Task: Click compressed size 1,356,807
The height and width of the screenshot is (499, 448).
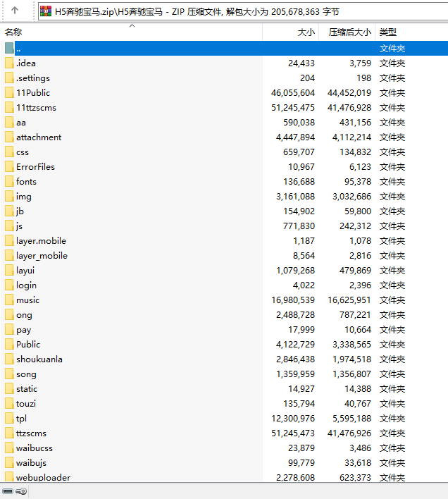Action: coord(351,374)
